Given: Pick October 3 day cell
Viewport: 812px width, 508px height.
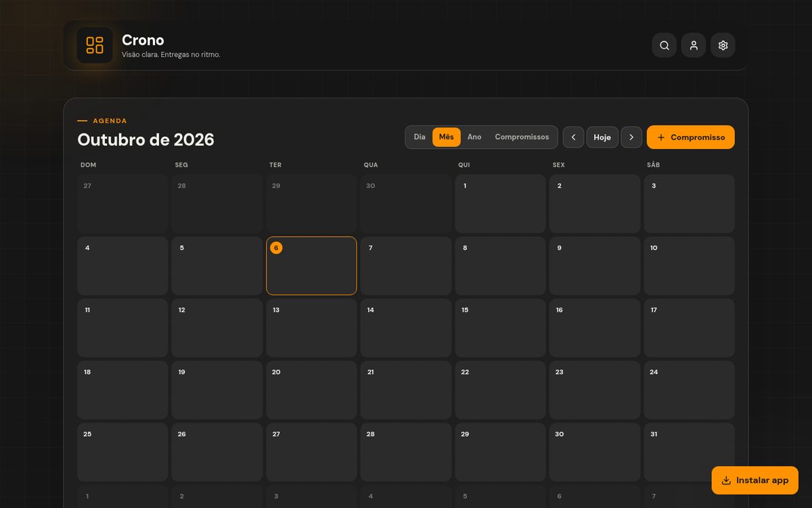Looking at the screenshot, I should pyautogui.click(x=689, y=204).
